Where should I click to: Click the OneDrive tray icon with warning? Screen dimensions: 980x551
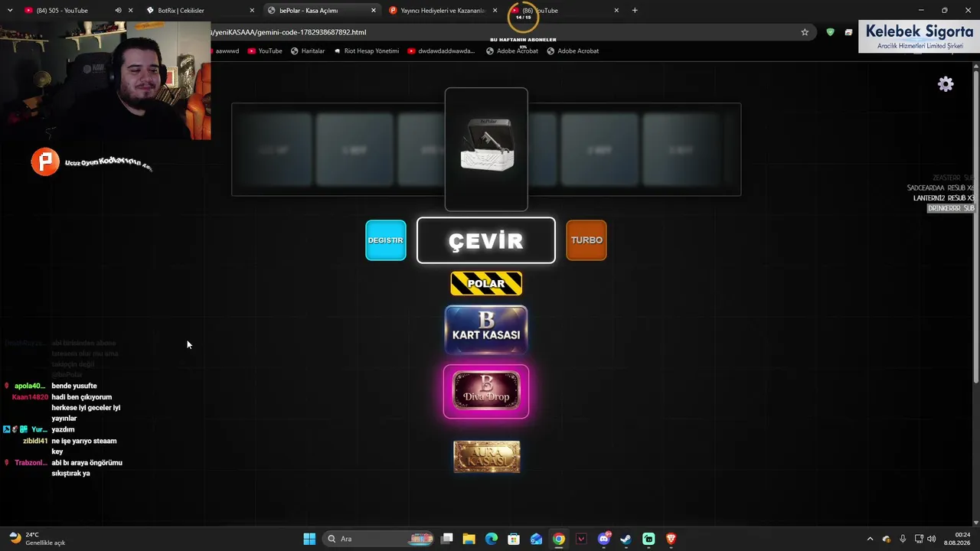coord(887,539)
